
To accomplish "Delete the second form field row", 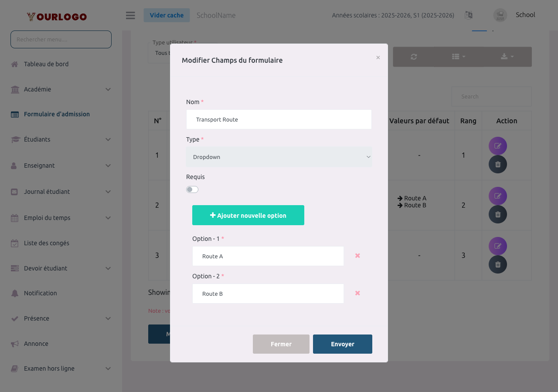I will point(497,214).
